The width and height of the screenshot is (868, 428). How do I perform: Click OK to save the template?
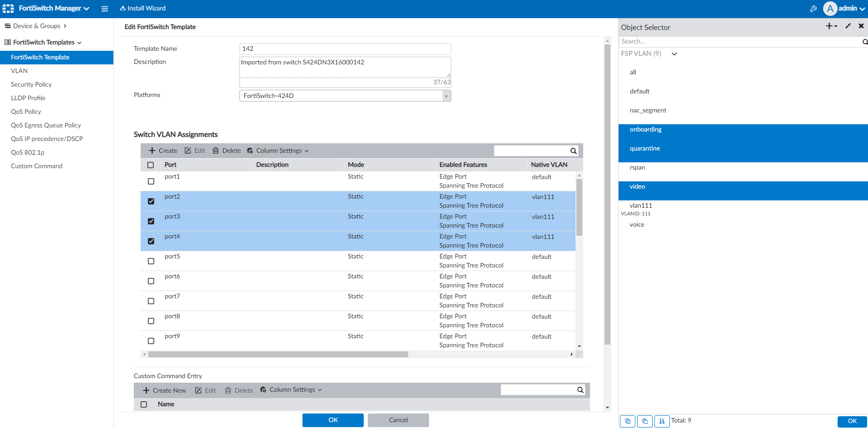click(x=333, y=420)
